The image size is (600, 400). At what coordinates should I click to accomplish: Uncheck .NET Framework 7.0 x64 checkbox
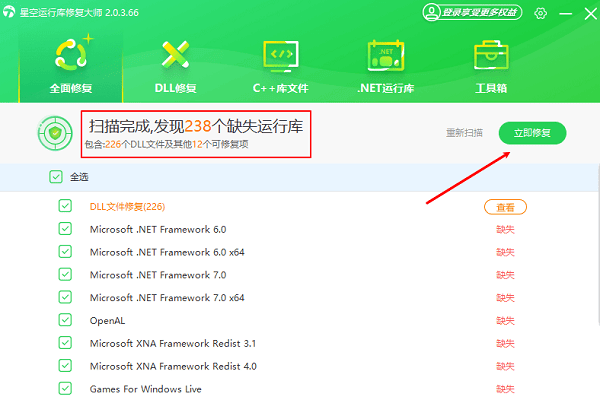(65, 297)
